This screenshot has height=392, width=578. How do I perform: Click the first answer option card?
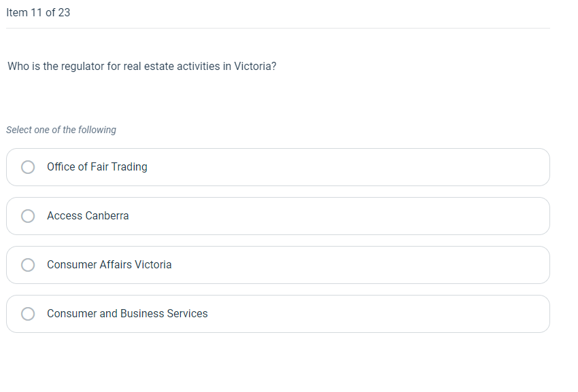pos(277,166)
